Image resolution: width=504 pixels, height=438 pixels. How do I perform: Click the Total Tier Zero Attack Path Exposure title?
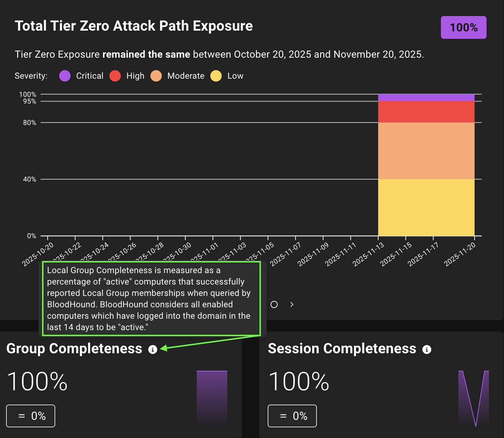[134, 26]
